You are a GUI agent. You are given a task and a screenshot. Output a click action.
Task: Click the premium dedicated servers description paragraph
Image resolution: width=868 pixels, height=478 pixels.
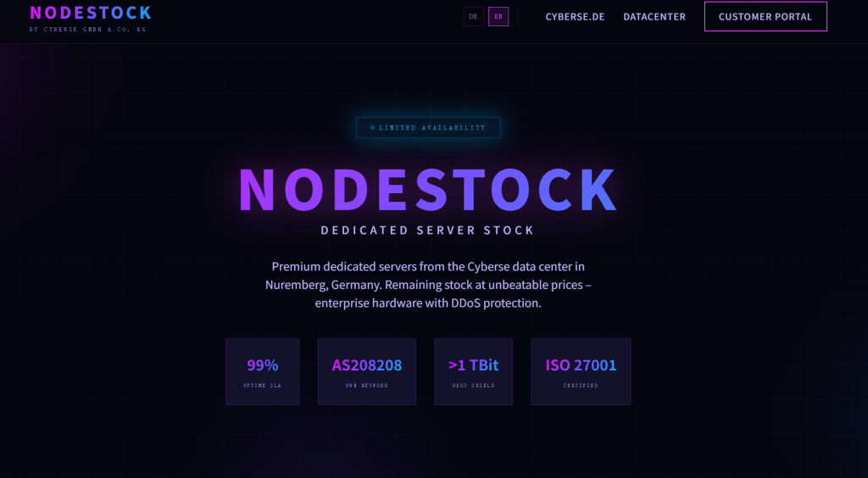coord(428,284)
